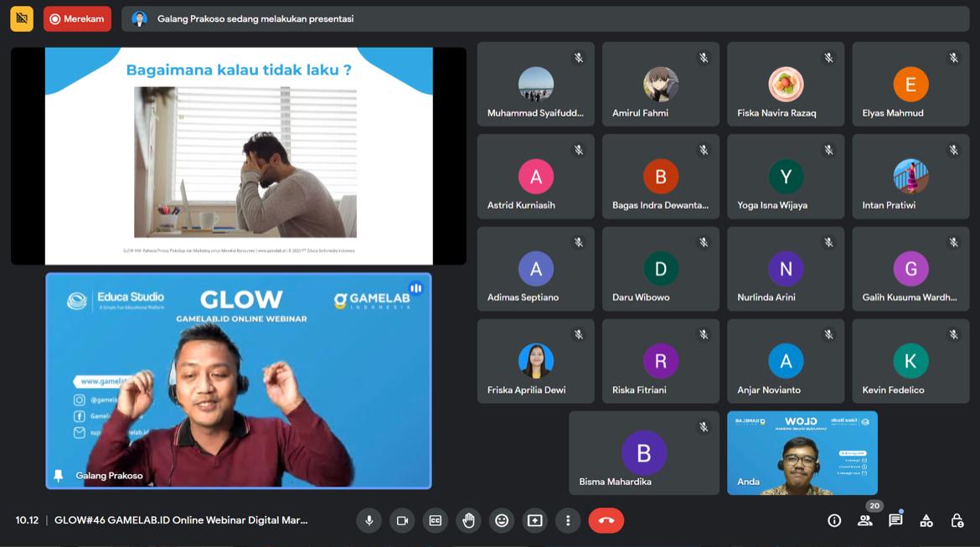Click the Merekam recording indicator
Viewport: 980px width, 547px height.
(78, 18)
